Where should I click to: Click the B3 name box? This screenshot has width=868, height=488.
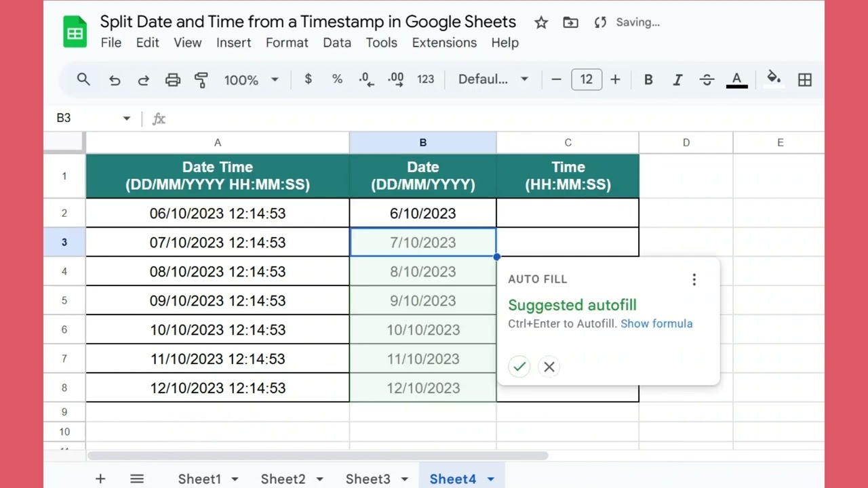(x=64, y=119)
